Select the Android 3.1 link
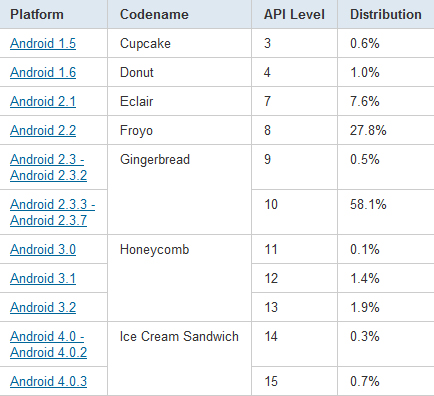Image resolution: width=434 pixels, height=396 pixels. coord(43,278)
